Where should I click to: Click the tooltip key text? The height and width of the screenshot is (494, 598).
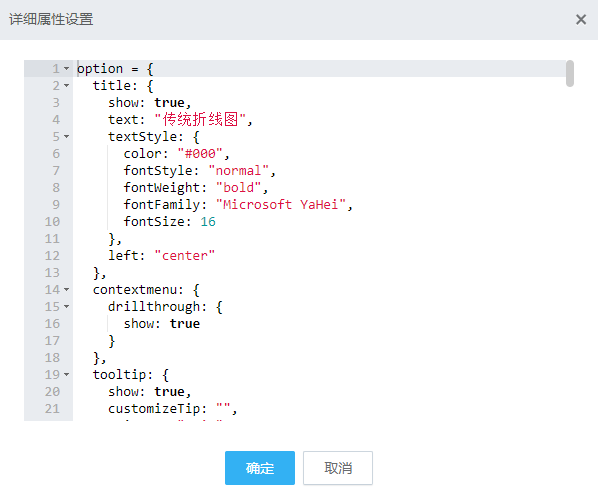[119, 375]
